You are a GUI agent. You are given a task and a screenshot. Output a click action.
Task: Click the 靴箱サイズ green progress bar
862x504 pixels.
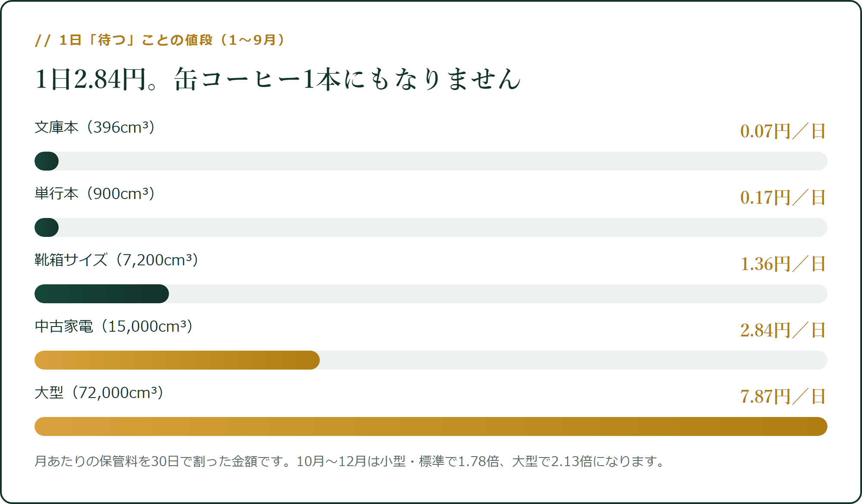(x=102, y=294)
